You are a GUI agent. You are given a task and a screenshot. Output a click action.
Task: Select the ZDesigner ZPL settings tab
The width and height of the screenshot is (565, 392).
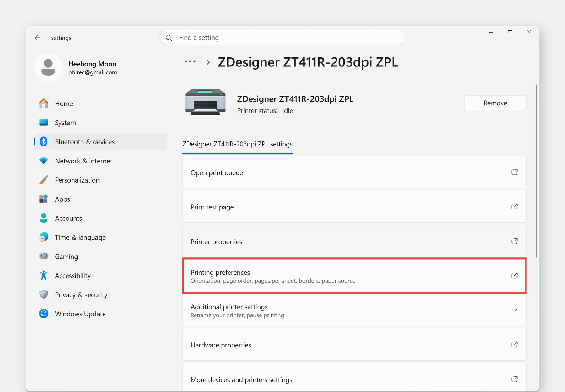pyautogui.click(x=237, y=144)
